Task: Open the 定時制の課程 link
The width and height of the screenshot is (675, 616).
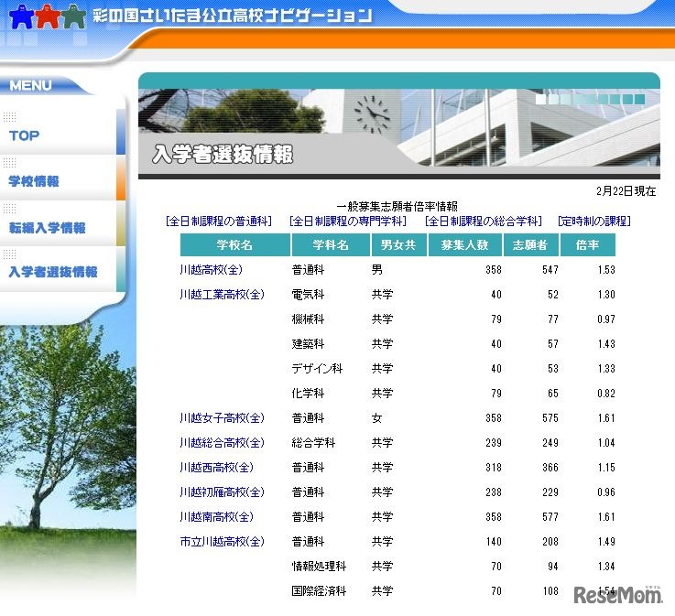Action: click(x=594, y=222)
